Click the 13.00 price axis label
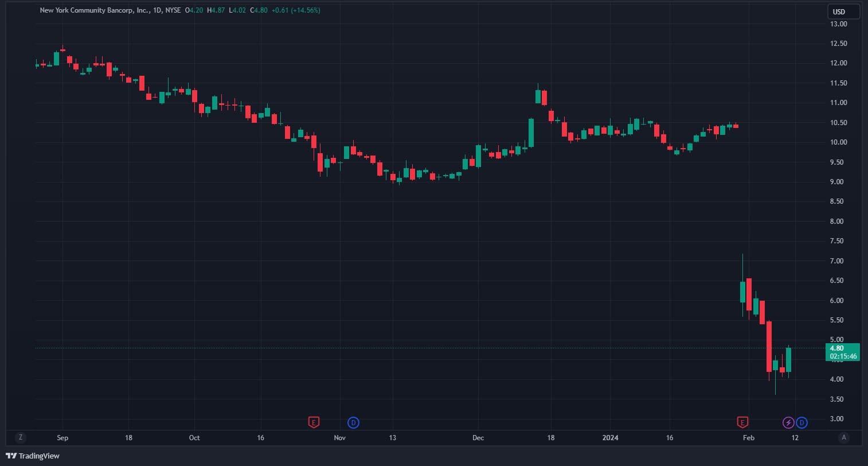Viewport: 868px width, 466px height. (839, 24)
